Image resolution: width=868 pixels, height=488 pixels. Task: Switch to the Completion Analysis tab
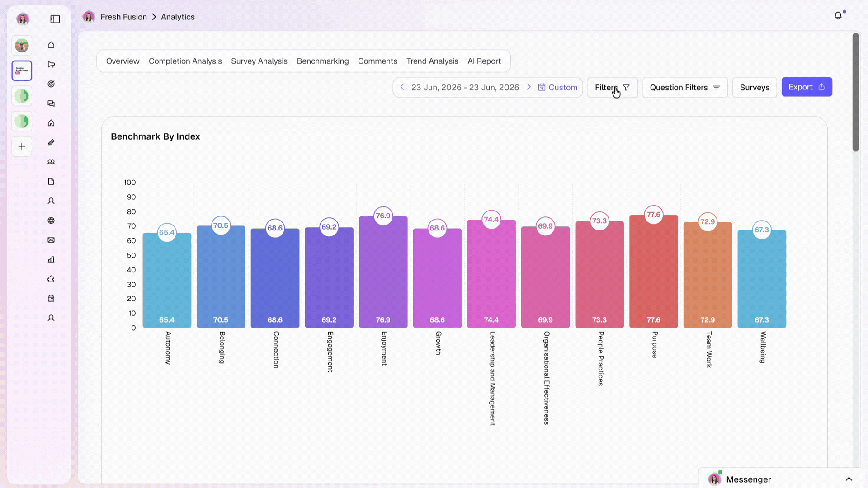185,61
